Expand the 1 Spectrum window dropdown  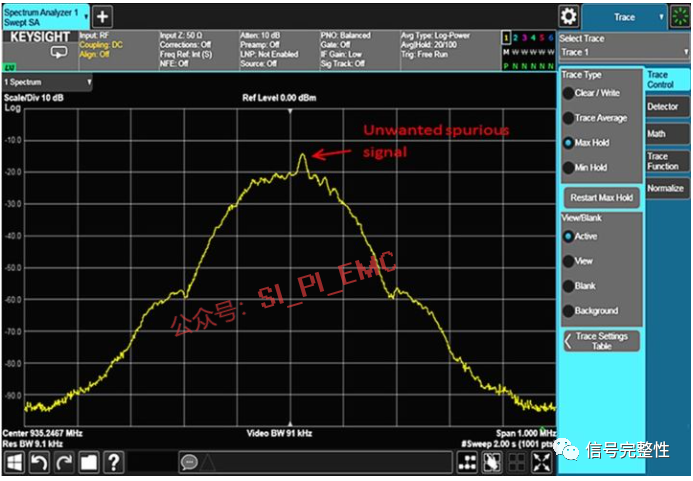tap(47, 82)
